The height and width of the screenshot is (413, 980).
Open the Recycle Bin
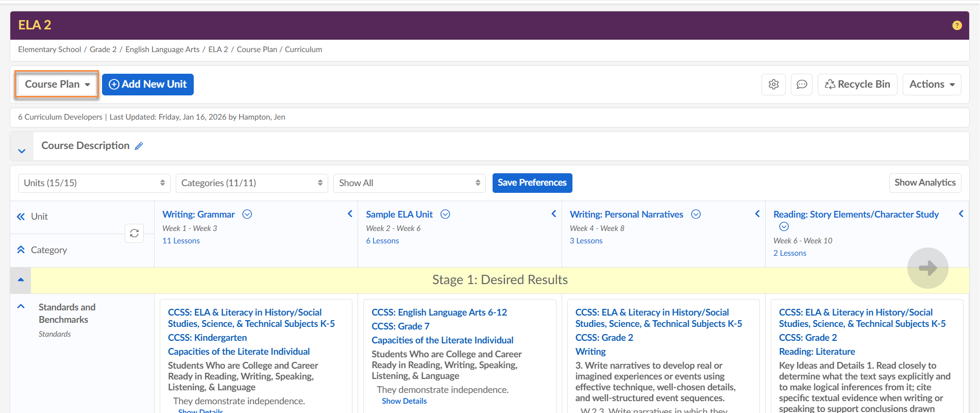(x=857, y=85)
